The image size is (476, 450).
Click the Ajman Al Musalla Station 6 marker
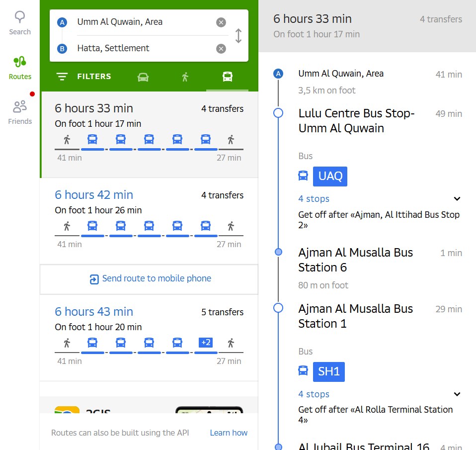pos(278,252)
